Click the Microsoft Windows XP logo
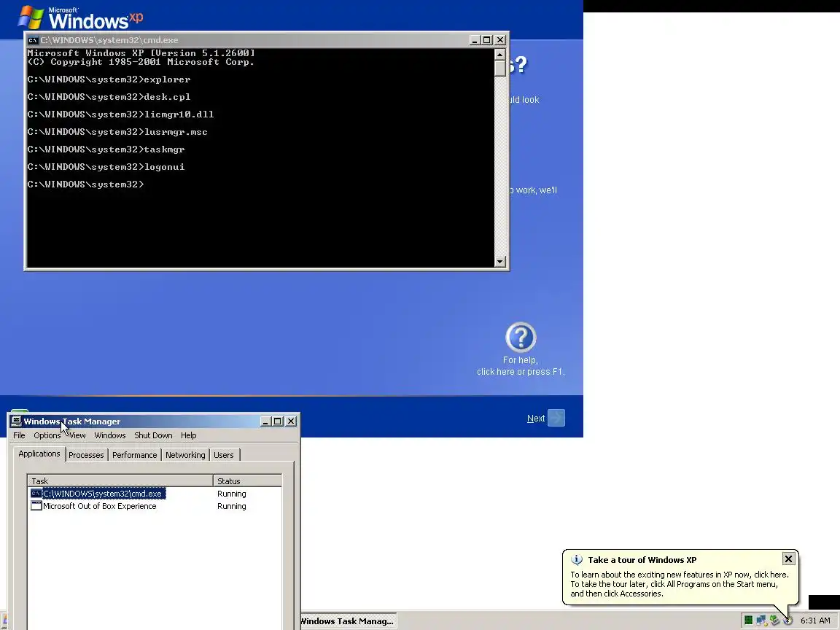 click(80, 18)
